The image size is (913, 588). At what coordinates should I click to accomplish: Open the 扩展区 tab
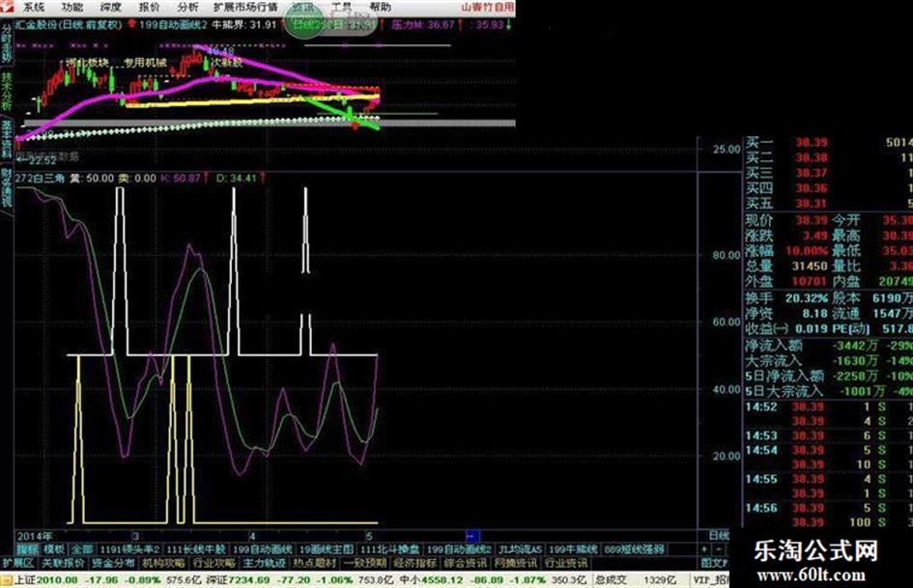pyautogui.click(x=18, y=563)
